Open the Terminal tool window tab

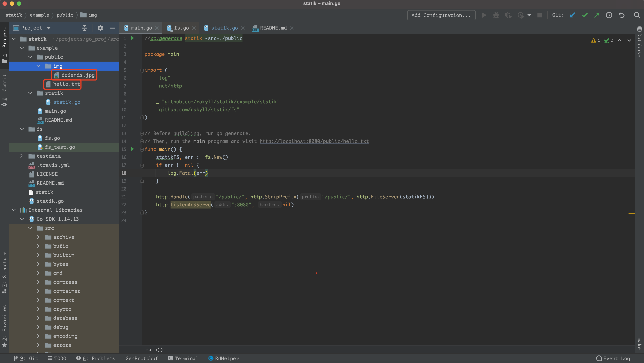click(183, 358)
